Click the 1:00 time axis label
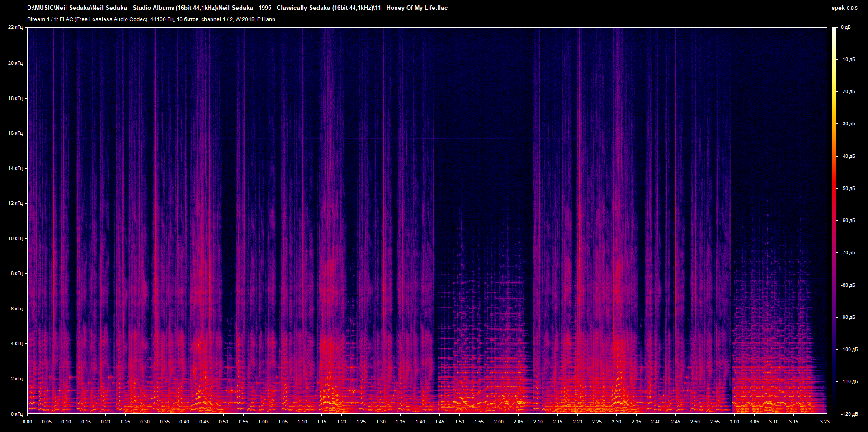 pyautogui.click(x=263, y=422)
